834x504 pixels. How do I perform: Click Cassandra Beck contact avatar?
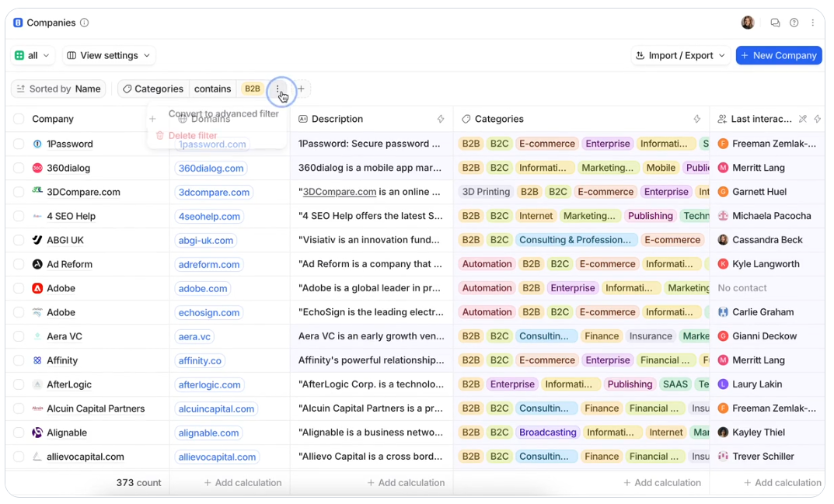(x=723, y=240)
